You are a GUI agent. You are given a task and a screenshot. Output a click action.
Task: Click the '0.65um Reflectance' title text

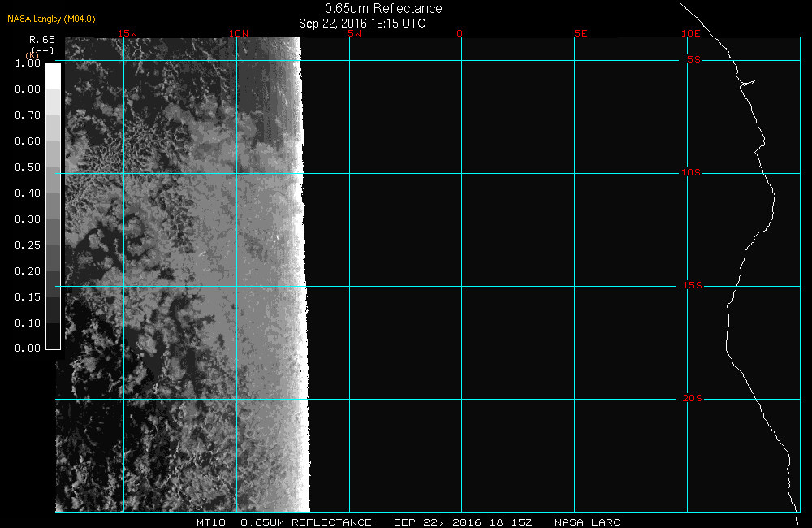coord(383,9)
